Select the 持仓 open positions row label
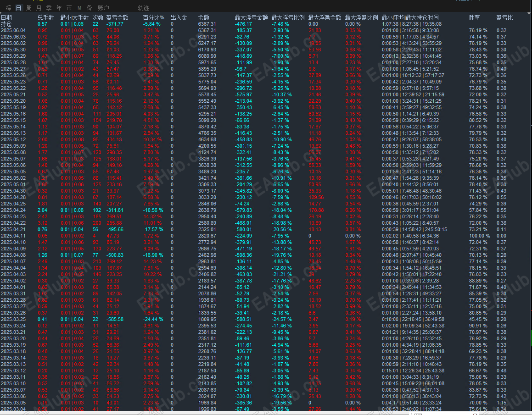Viewport: 532px width, 415px height. 6,24
